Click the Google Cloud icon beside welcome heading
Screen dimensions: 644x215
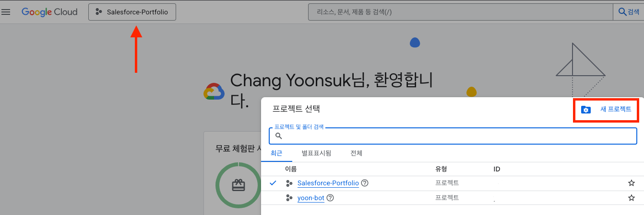point(214,91)
